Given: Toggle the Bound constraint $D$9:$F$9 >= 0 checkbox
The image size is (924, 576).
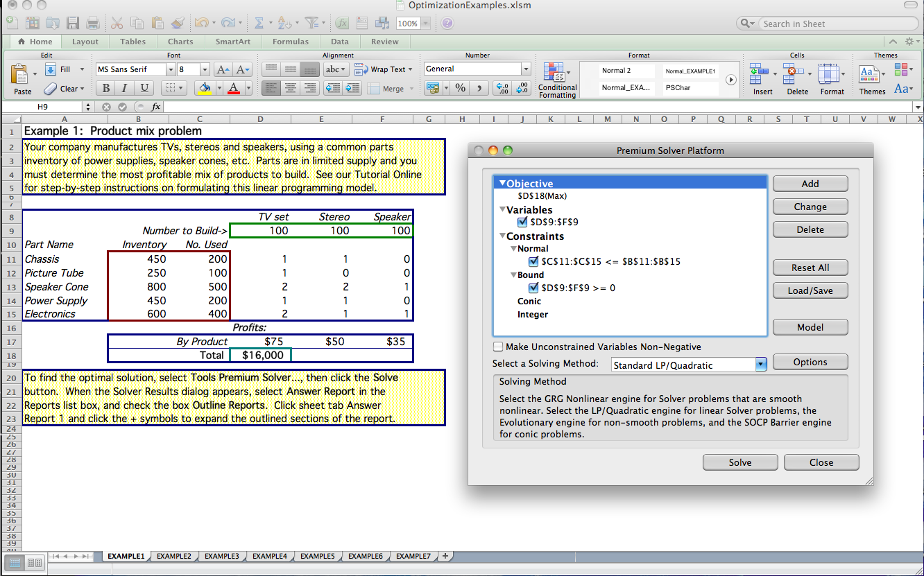Looking at the screenshot, I should point(533,288).
